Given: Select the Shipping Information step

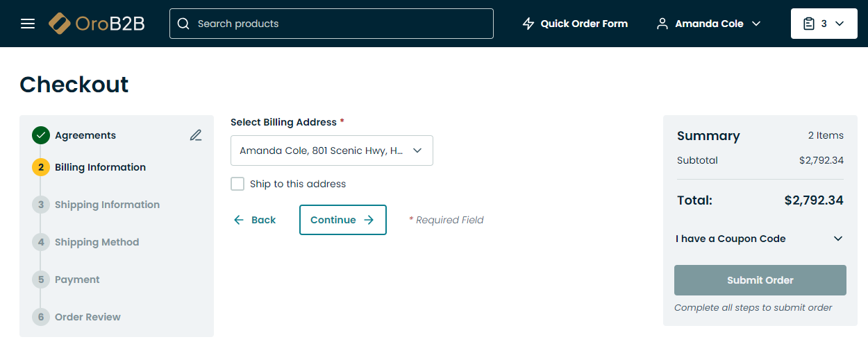Looking at the screenshot, I should pyautogui.click(x=107, y=205).
